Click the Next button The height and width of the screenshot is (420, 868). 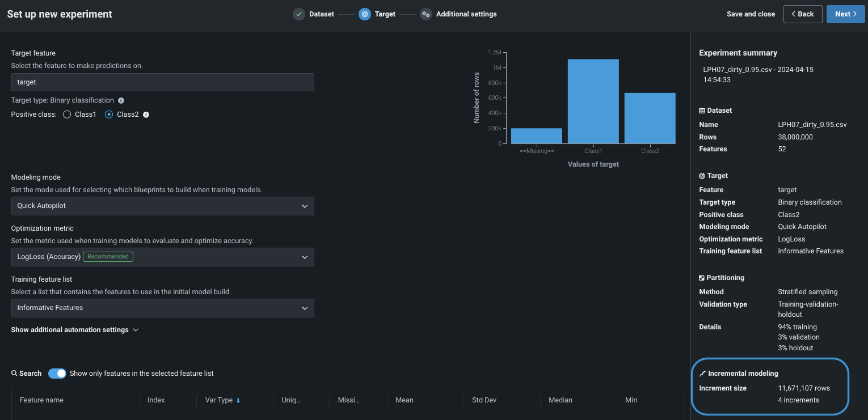pyautogui.click(x=845, y=14)
